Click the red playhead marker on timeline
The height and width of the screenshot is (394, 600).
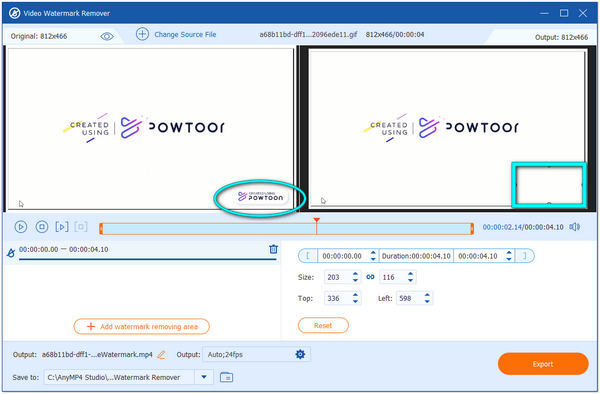pos(316,220)
